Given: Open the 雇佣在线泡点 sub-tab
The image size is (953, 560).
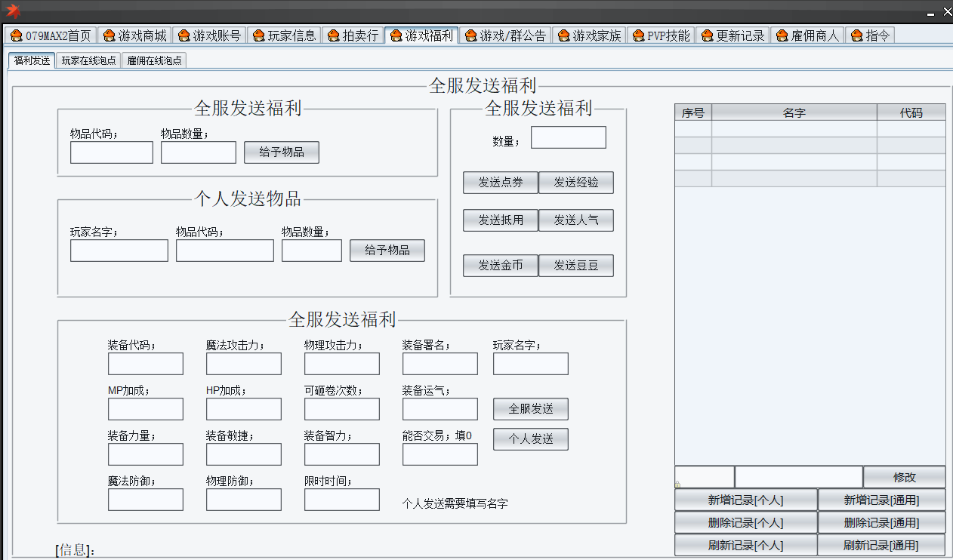Looking at the screenshot, I should click(x=154, y=60).
